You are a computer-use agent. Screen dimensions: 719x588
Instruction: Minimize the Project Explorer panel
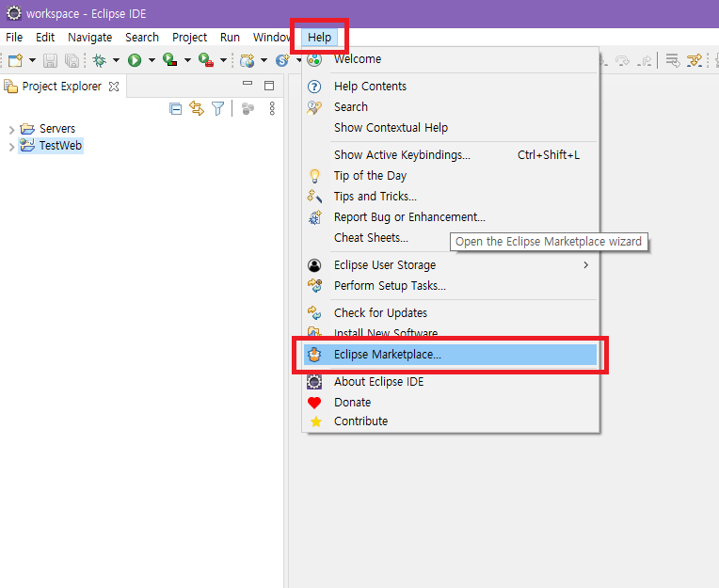coord(248,84)
